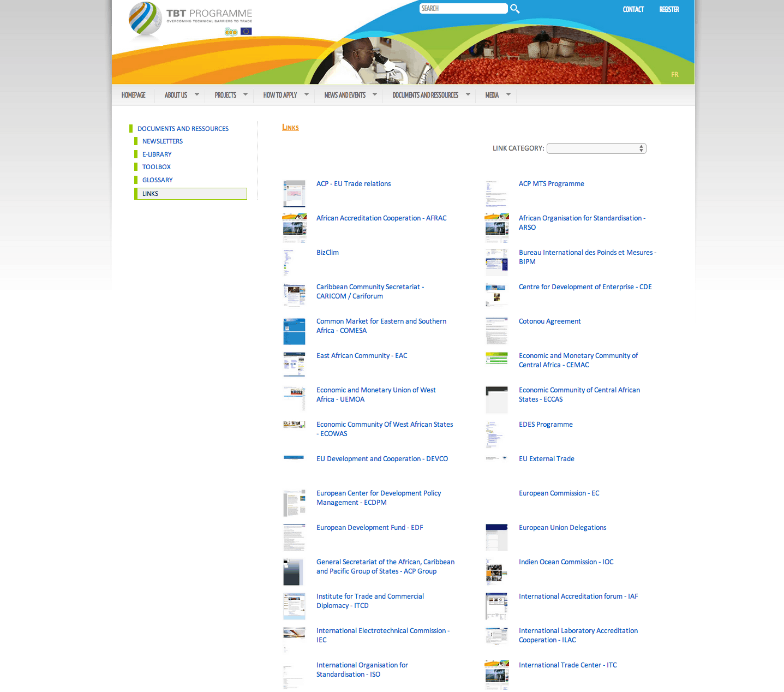The height and width of the screenshot is (692, 784).
Task: Open the How to Apply menu
Action: [x=280, y=95]
